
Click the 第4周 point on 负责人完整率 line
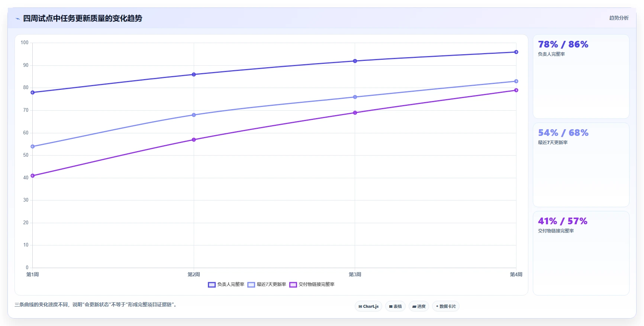[516, 52]
